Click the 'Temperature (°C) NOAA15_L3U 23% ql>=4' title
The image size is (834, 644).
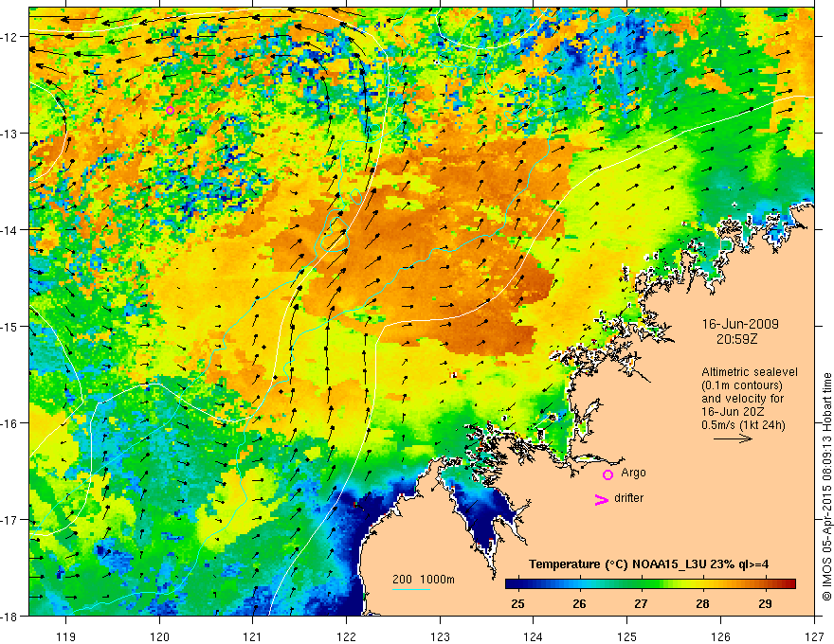pyautogui.click(x=648, y=564)
